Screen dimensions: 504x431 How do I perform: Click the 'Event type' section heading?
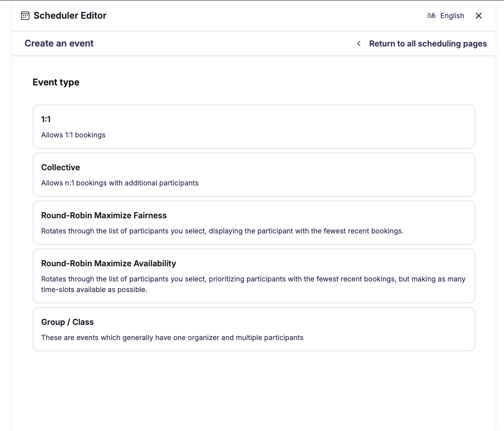click(x=56, y=82)
